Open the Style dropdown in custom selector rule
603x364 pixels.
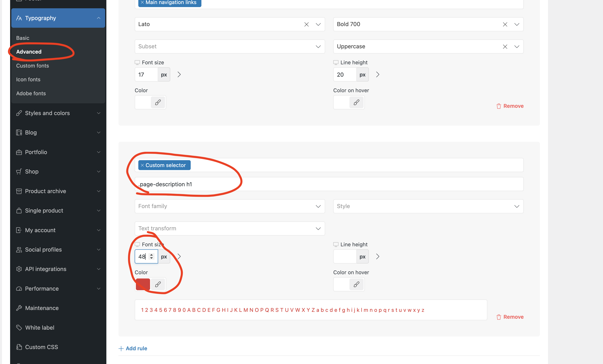click(428, 206)
